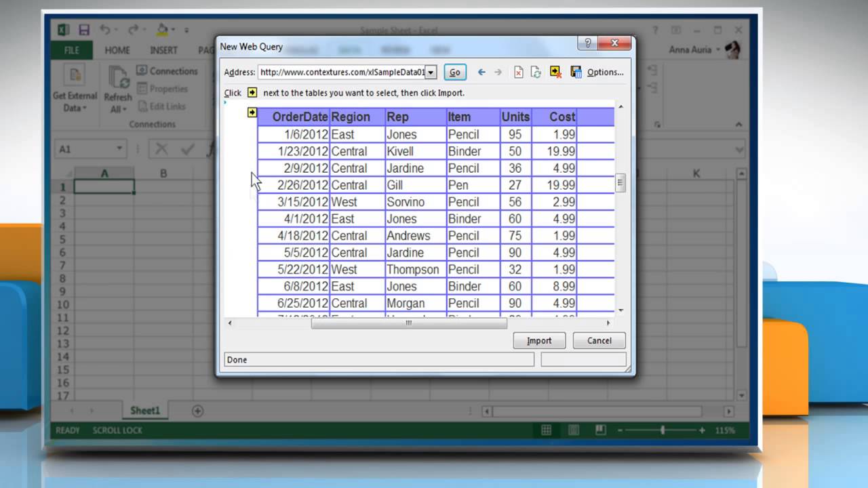Click the Excel logo icon in title bar
This screenshot has width=868, height=488.
click(63, 30)
